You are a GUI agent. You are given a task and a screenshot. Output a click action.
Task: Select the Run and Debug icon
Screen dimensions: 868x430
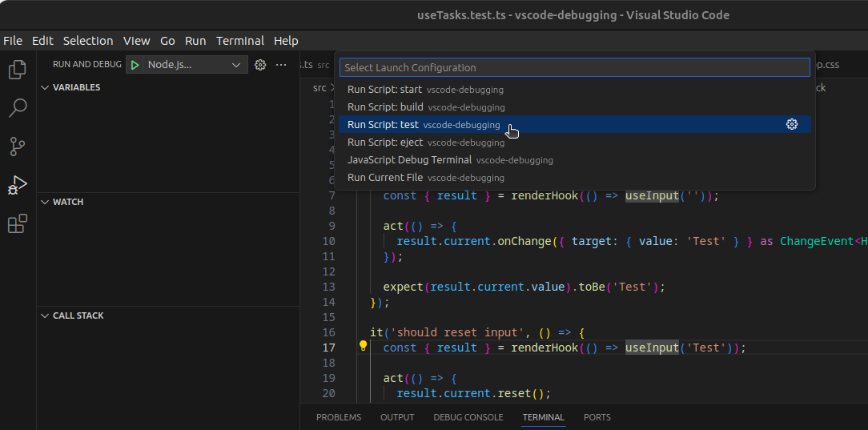point(18,185)
